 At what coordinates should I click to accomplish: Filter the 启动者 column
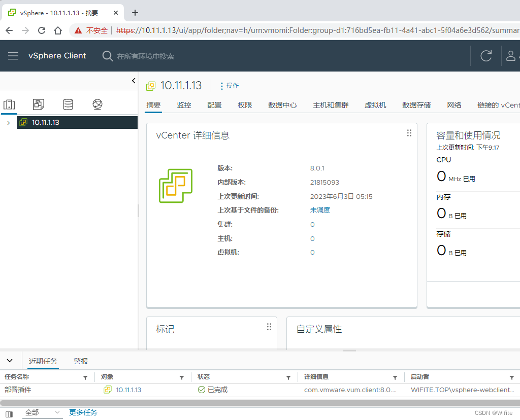click(512, 377)
